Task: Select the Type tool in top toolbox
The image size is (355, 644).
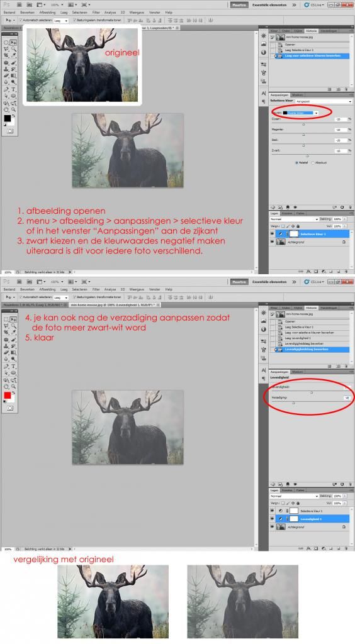Action: point(14,89)
